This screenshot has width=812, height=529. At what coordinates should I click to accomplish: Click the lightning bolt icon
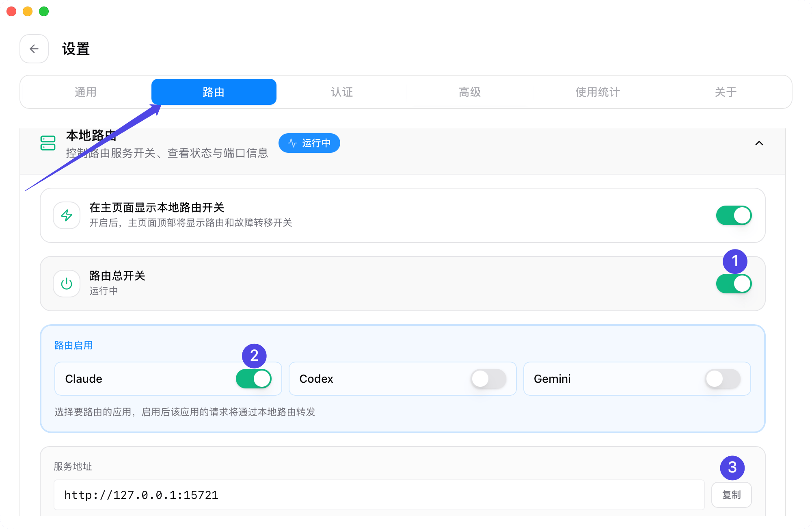(x=67, y=215)
